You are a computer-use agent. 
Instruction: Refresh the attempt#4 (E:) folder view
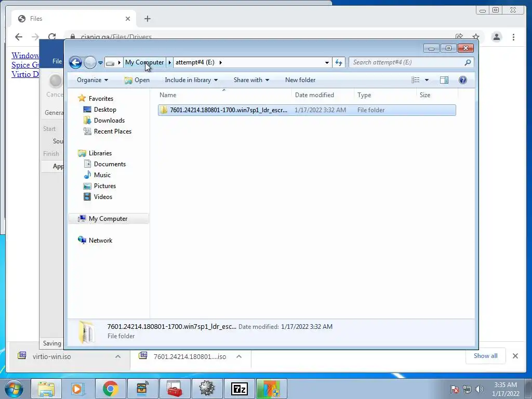click(x=339, y=62)
